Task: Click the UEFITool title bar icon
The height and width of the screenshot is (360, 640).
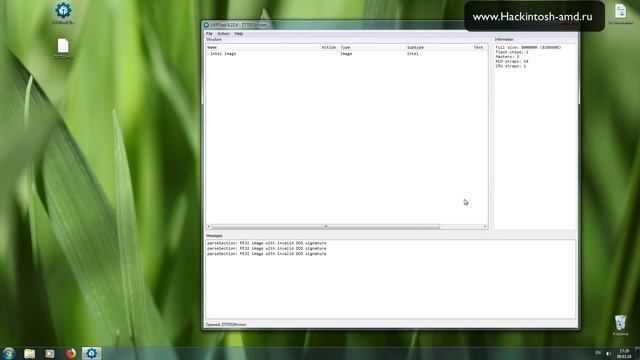Action: [x=207, y=25]
